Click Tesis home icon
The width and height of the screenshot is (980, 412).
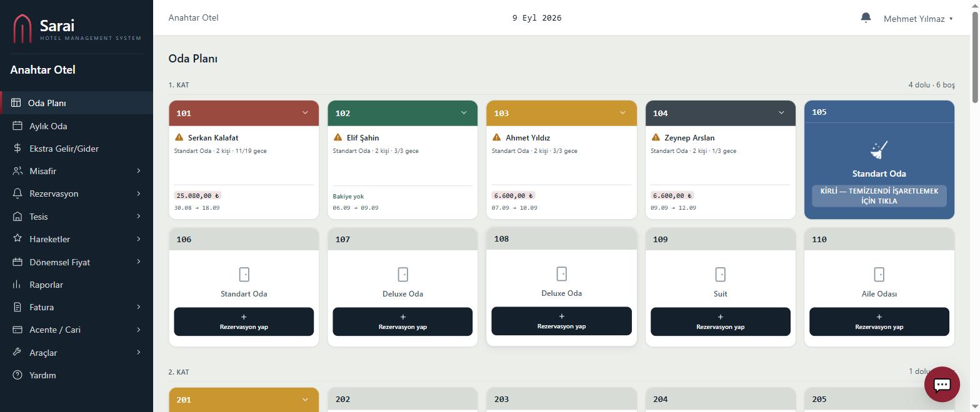tap(17, 217)
